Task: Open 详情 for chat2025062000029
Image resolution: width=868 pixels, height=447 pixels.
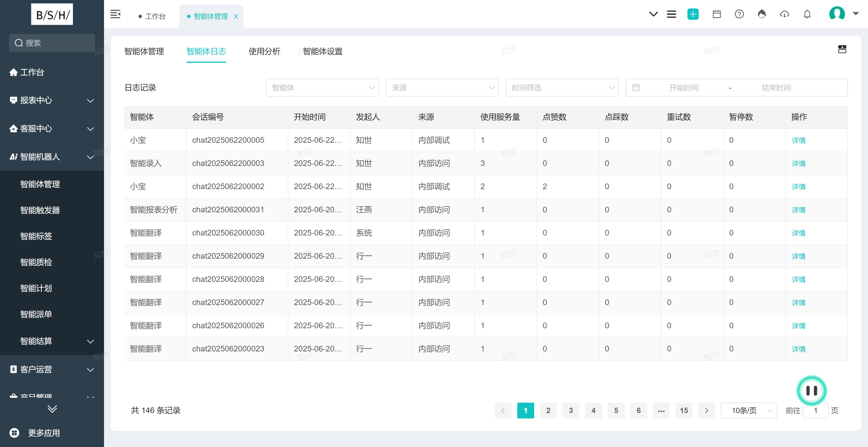Action: click(798, 256)
